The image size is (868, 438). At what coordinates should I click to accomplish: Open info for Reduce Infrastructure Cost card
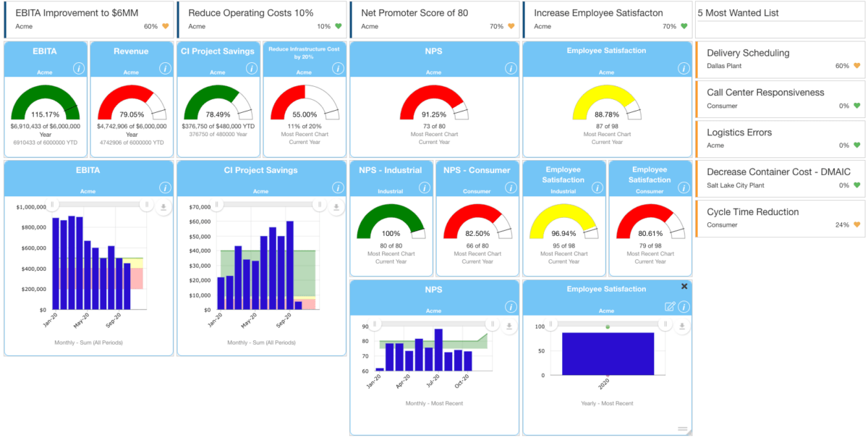(x=337, y=69)
